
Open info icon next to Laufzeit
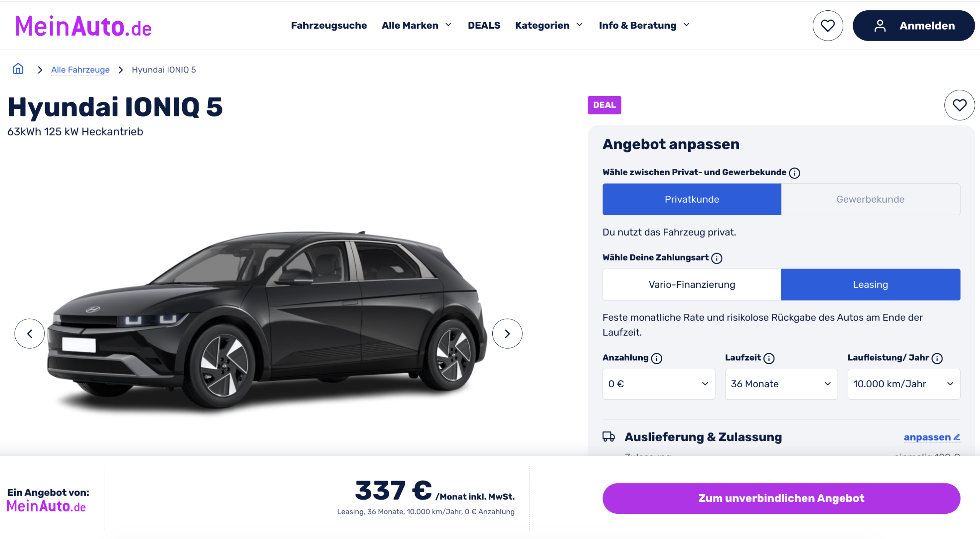(x=769, y=358)
